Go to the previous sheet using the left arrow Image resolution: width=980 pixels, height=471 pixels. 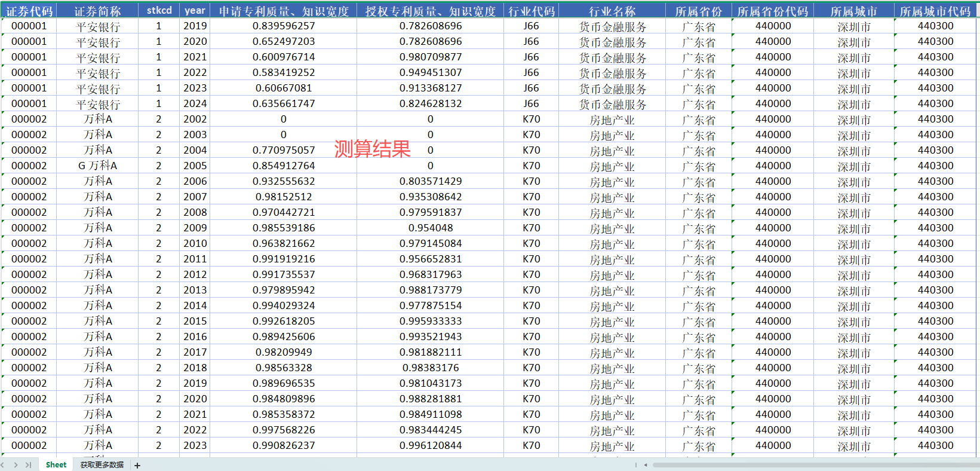pyautogui.click(x=3, y=465)
